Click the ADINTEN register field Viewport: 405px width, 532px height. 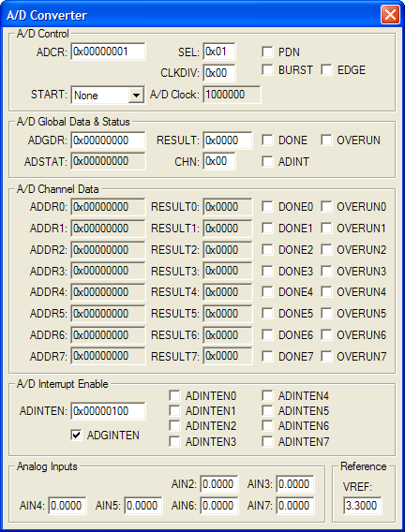[108, 411]
